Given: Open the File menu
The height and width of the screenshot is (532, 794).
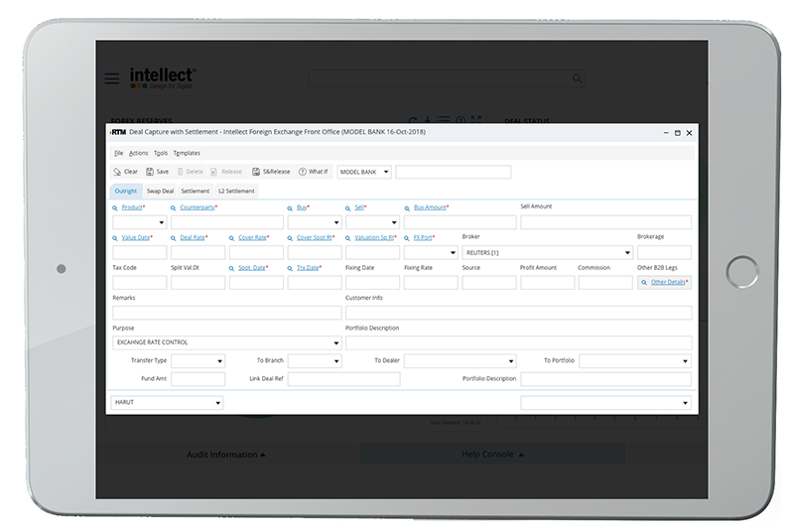Looking at the screenshot, I should tap(118, 153).
